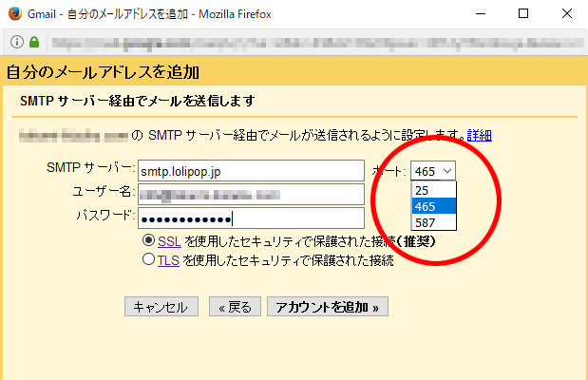Close the Firefox window
The width and height of the screenshot is (588, 380).
(567, 14)
